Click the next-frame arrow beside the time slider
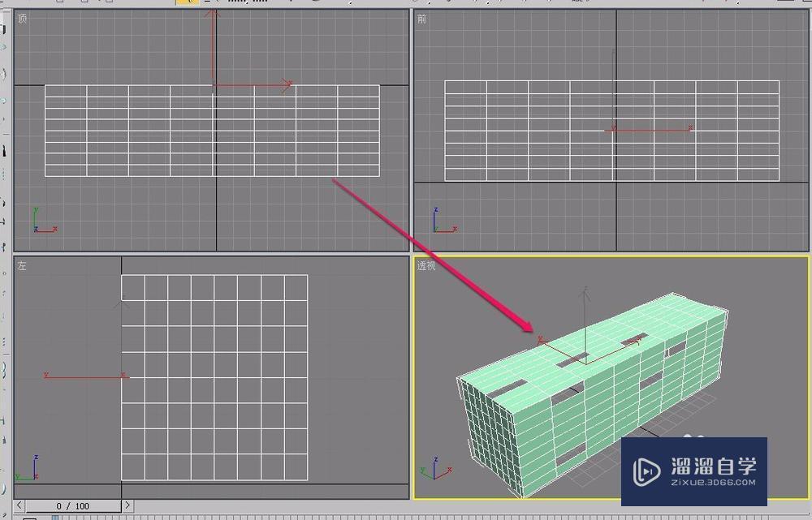812x520 pixels. (x=126, y=505)
